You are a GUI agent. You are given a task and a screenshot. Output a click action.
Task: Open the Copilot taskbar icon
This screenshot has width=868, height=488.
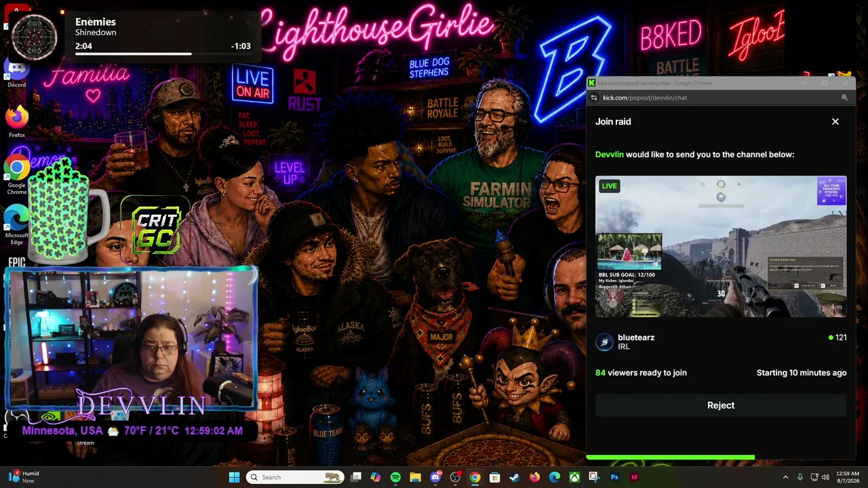tap(376, 477)
